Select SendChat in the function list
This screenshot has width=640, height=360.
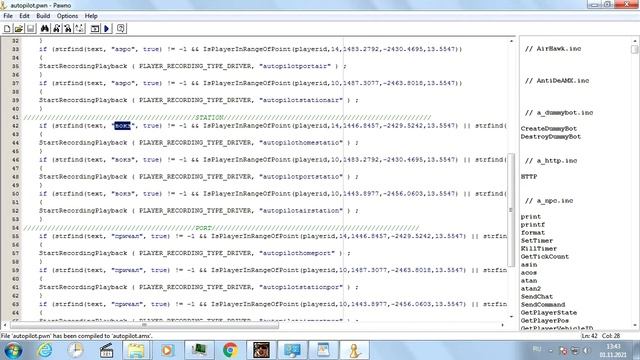[537, 297]
